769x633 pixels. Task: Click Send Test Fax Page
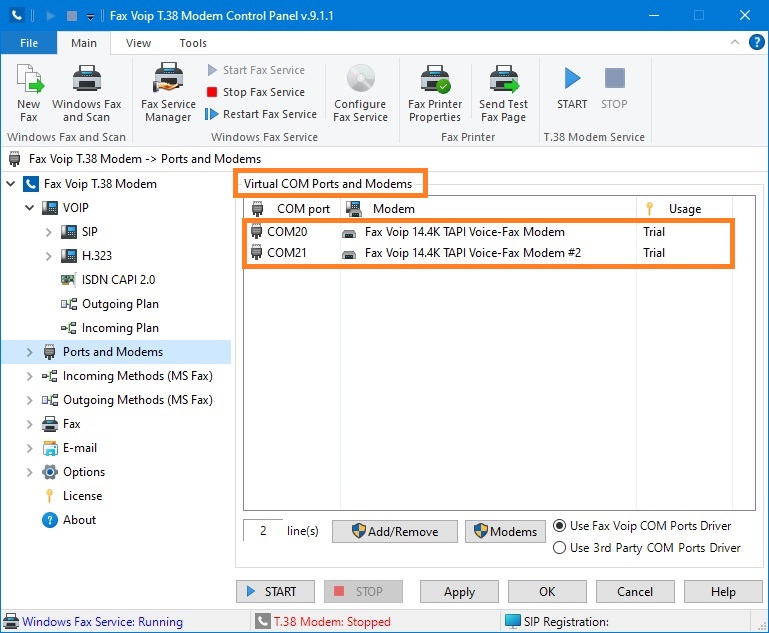point(503,93)
